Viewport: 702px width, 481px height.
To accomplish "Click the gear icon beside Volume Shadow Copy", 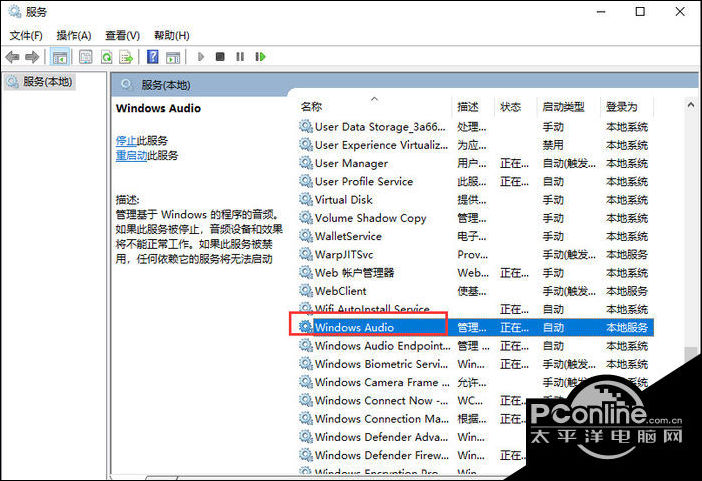I will click(x=306, y=218).
